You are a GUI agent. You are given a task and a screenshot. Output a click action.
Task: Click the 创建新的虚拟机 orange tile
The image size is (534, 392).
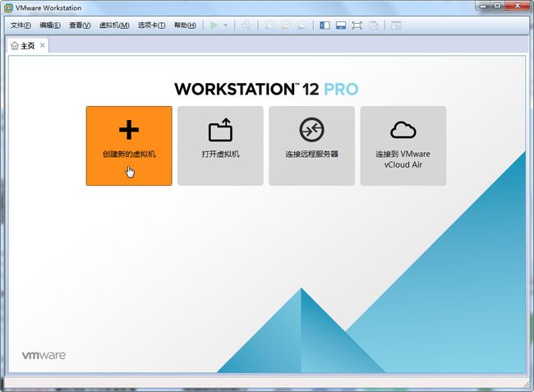(x=129, y=145)
